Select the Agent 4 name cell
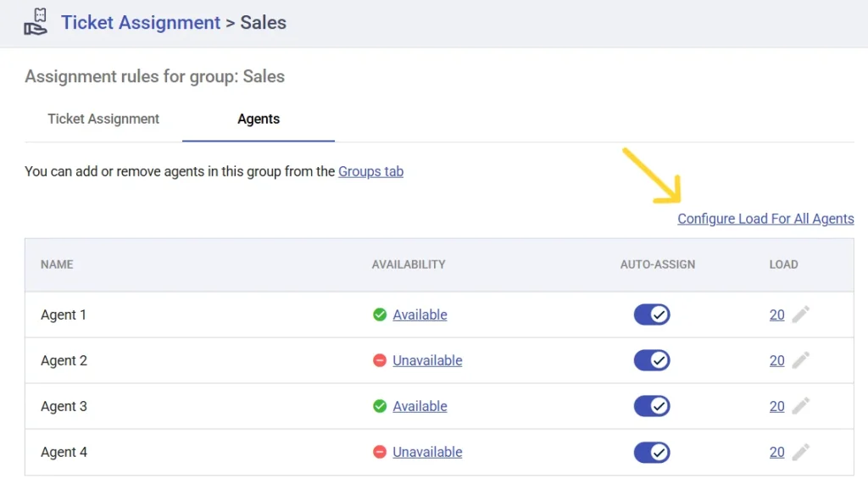Screen dimensions: 868x501 (x=64, y=452)
